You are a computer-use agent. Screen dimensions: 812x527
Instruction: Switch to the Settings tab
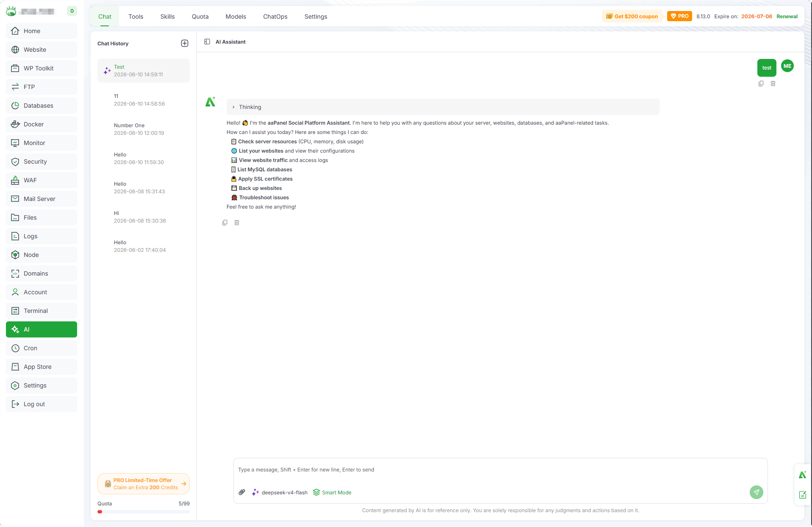316,17
